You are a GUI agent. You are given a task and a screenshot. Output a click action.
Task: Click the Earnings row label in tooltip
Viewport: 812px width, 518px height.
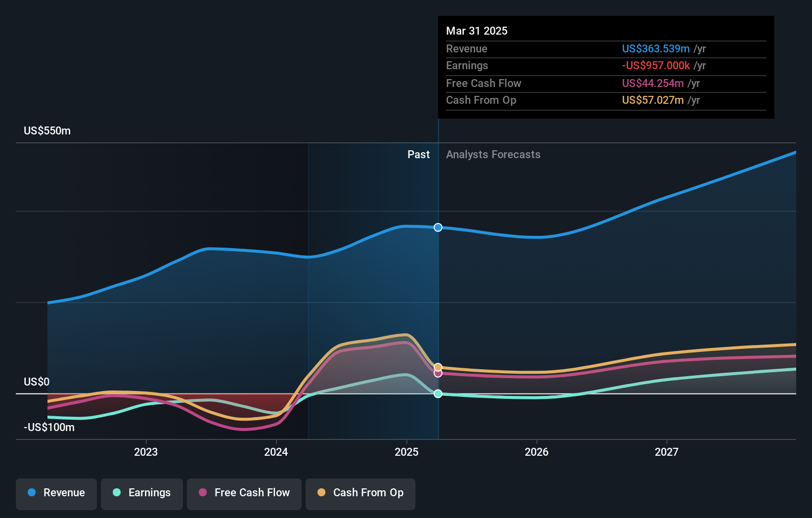467,65
